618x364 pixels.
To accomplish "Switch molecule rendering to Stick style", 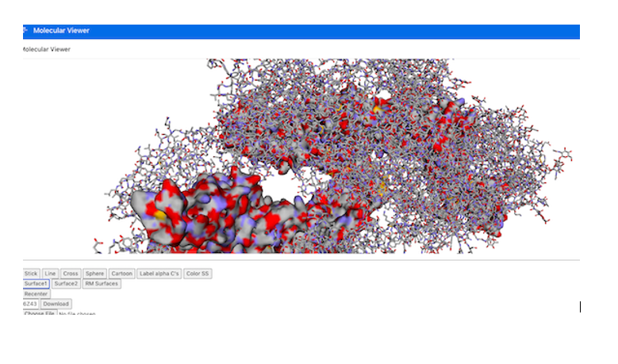I will point(31,274).
